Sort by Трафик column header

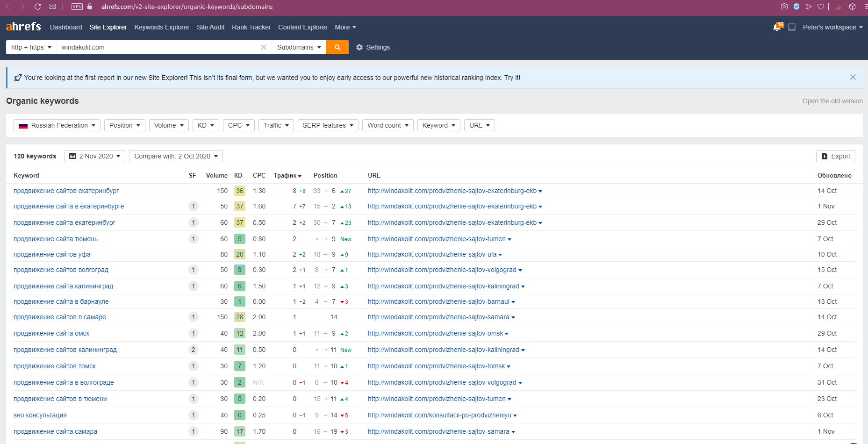[x=287, y=175]
